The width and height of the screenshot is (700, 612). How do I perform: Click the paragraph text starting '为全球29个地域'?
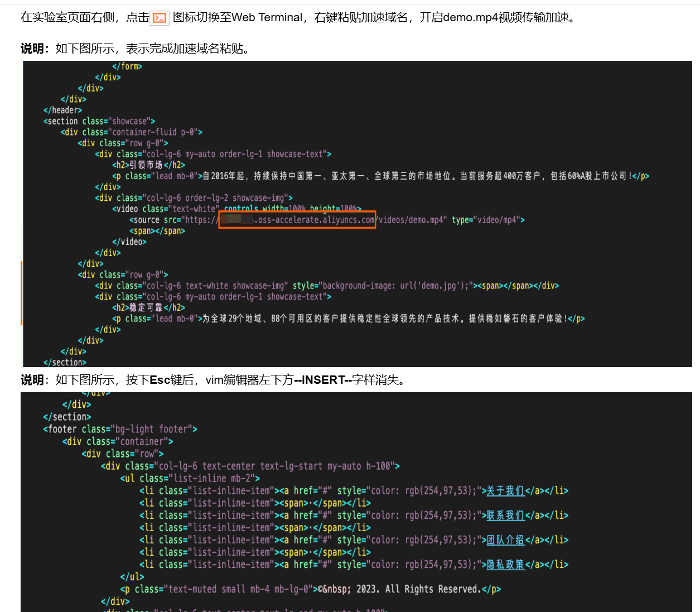tap(385, 319)
